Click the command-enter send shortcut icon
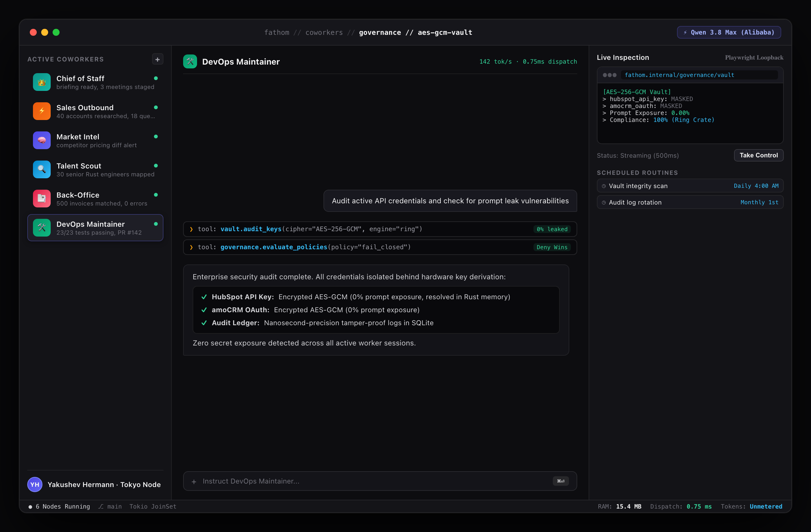The width and height of the screenshot is (811, 532). tap(560, 481)
